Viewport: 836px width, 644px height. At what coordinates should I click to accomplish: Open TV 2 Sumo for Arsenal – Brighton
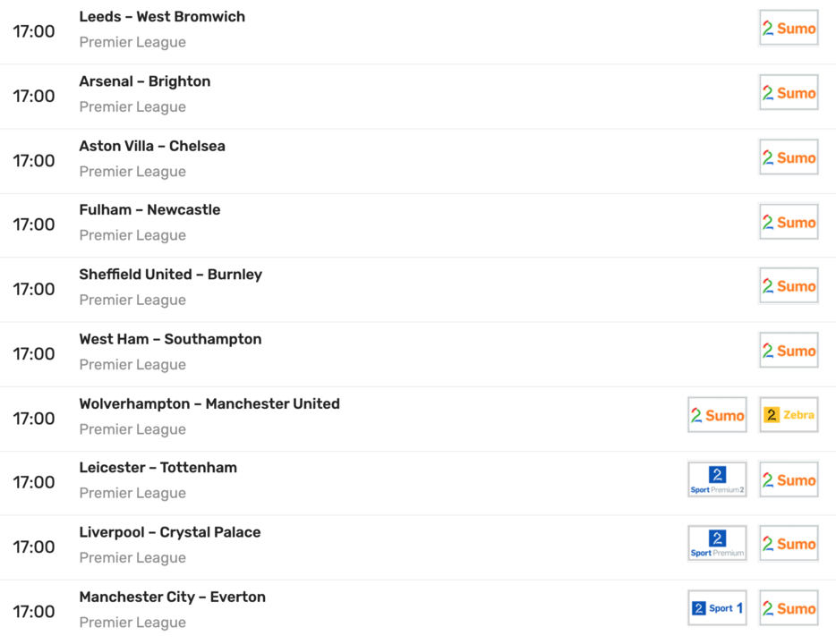[789, 93]
